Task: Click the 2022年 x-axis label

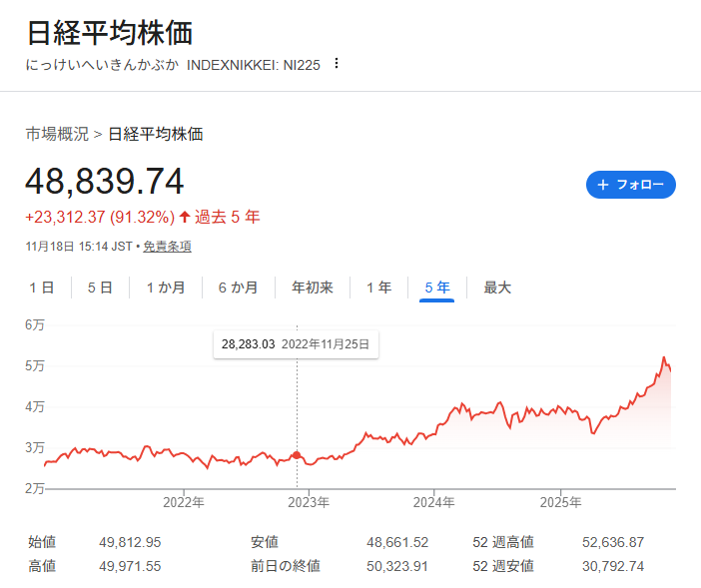Action: [x=183, y=501]
